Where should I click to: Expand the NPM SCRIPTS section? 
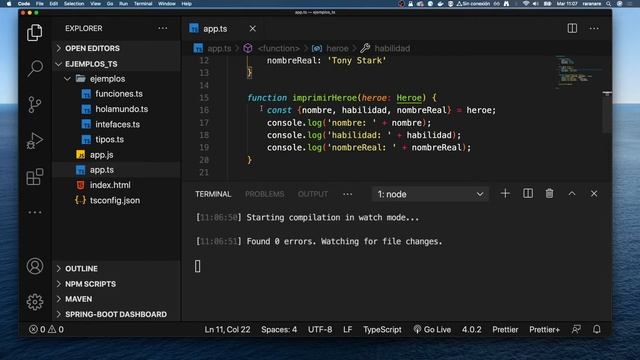(x=116, y=284)
